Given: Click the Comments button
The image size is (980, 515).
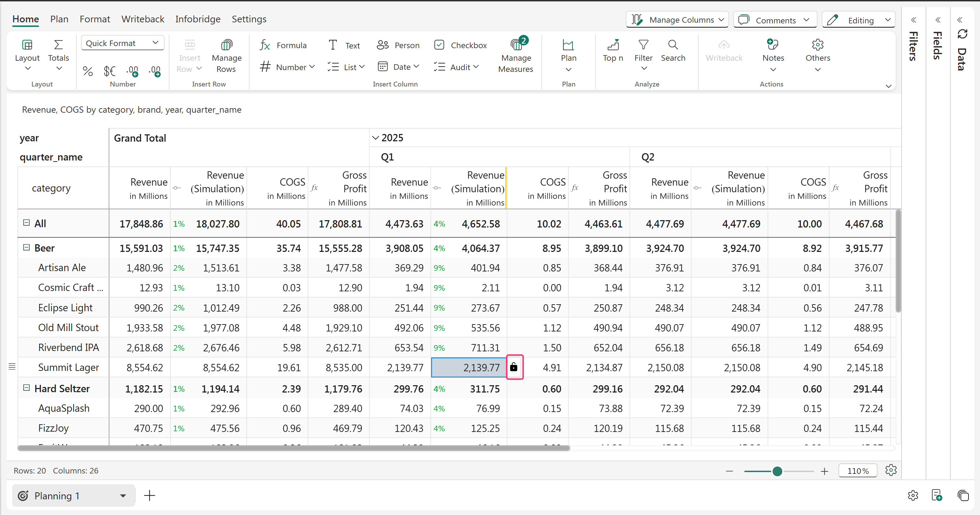Looking at the screenshot, I should click(775, 20).
